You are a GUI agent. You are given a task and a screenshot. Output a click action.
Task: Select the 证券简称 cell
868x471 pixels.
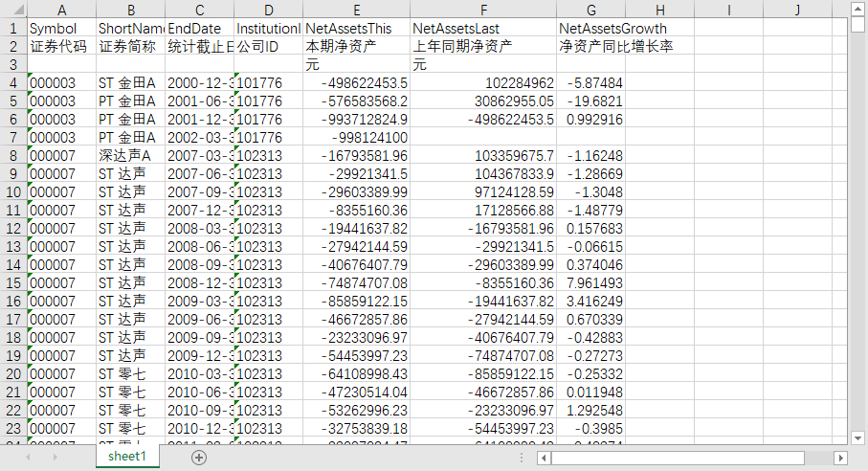click(x=131, y=47)
